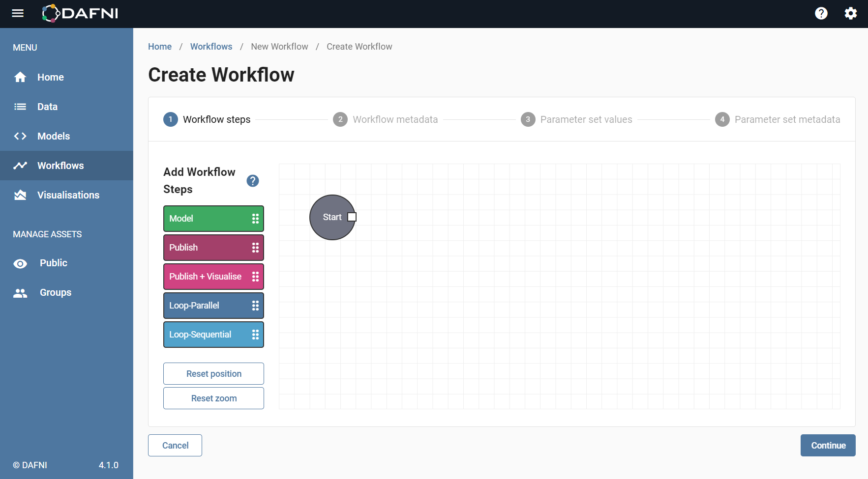
Task: Open the settings gear icon
Action: pyautogui.click(x=850, y=13)
